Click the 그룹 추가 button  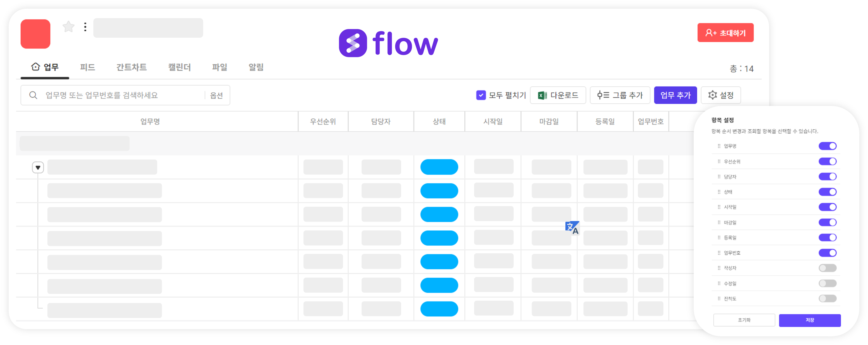point(620,95)
